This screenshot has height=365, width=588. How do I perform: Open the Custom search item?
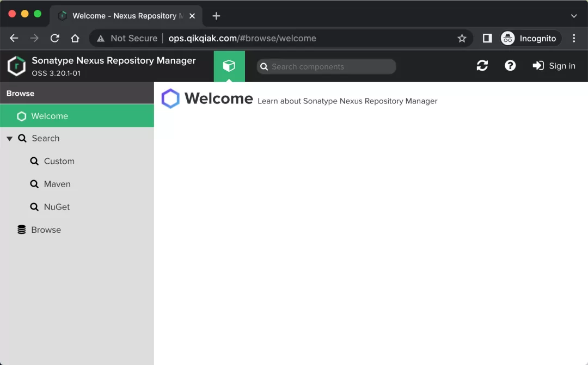(59, 162)
